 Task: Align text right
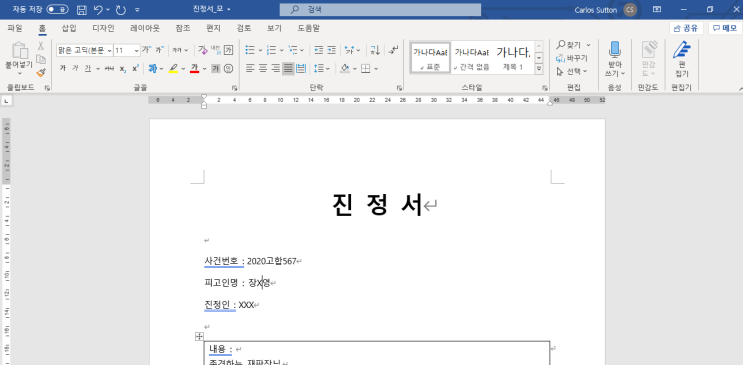(x=276, y=69)
